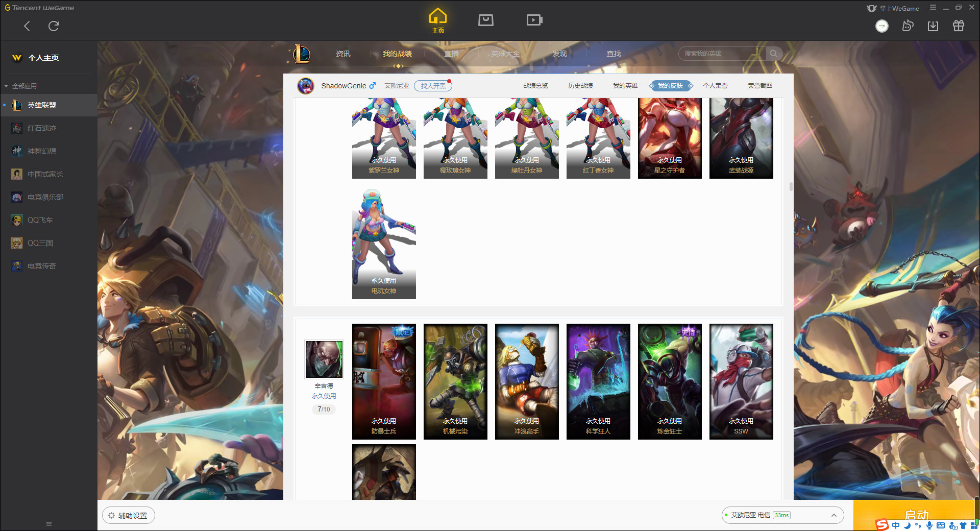
Task: Open the 掌上WeGame link
Action: tap(893, 8)
